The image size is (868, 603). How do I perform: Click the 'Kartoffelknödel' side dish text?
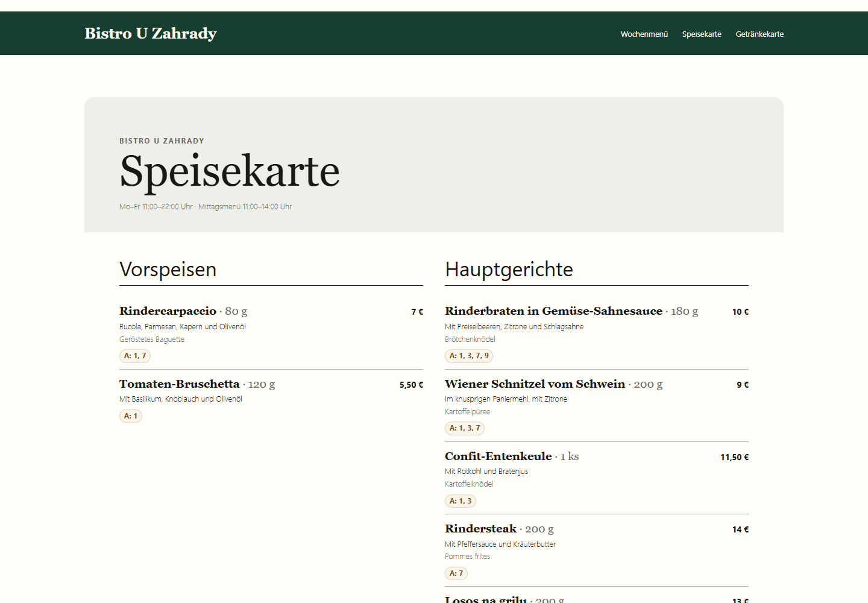(469, 484)
